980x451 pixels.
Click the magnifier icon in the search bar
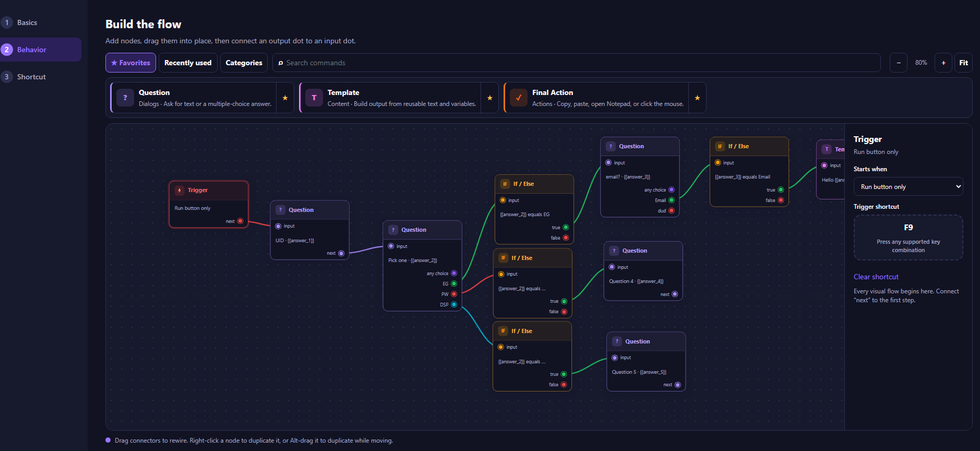281,63
